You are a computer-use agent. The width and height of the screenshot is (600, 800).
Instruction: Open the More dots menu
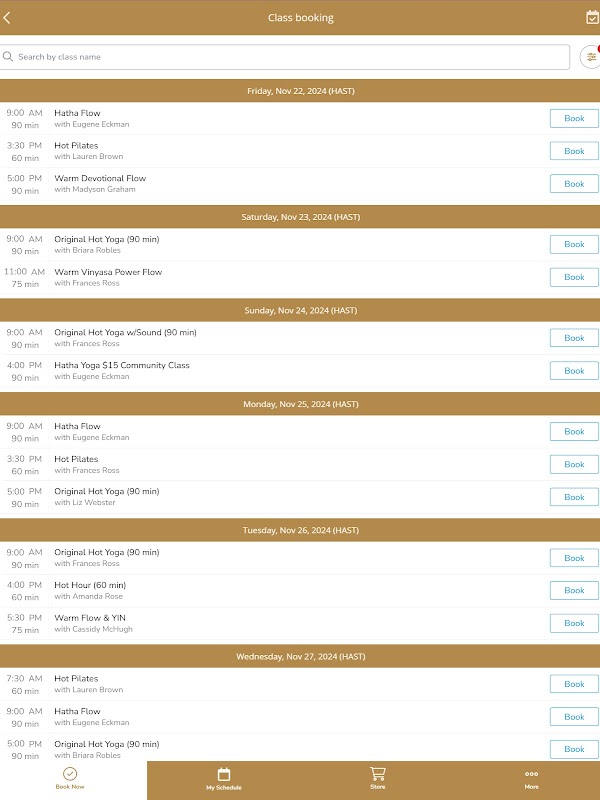click(x=531, y=774)
